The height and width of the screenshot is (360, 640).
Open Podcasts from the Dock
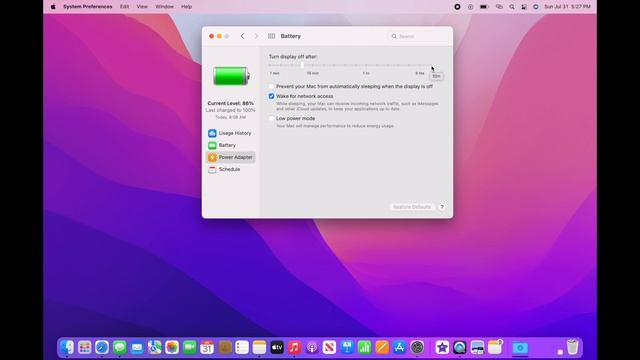click(x=312, y=347)
